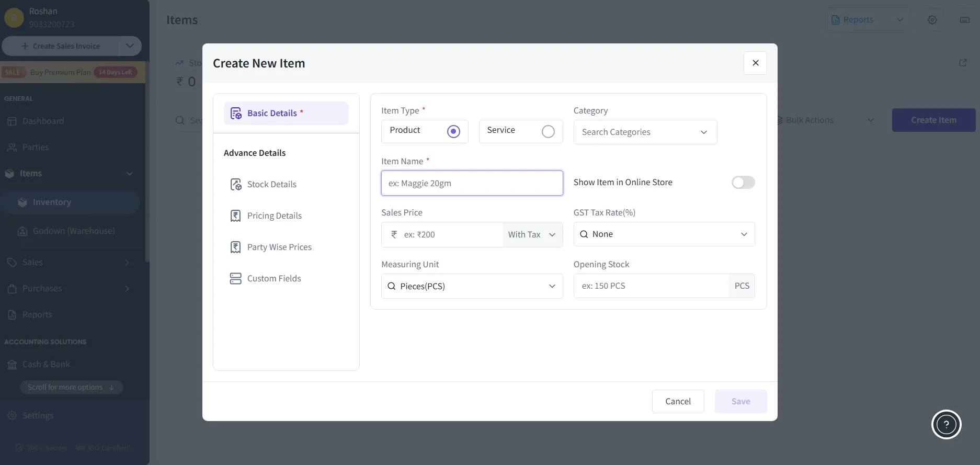Open Parties in the sidebar
The width and height of the screenshot is (980, 465).
pyautogui.click(x=36, y=147)
